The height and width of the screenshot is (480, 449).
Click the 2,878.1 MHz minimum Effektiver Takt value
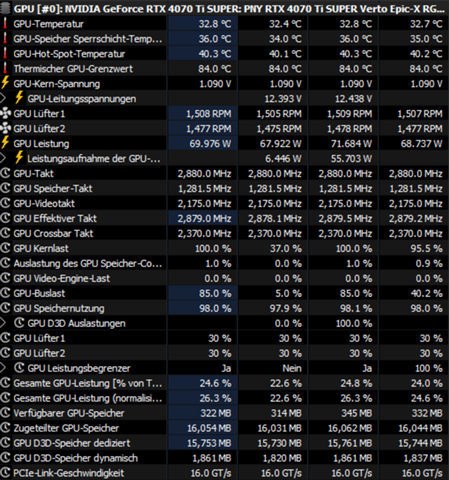tap(275, 219)
